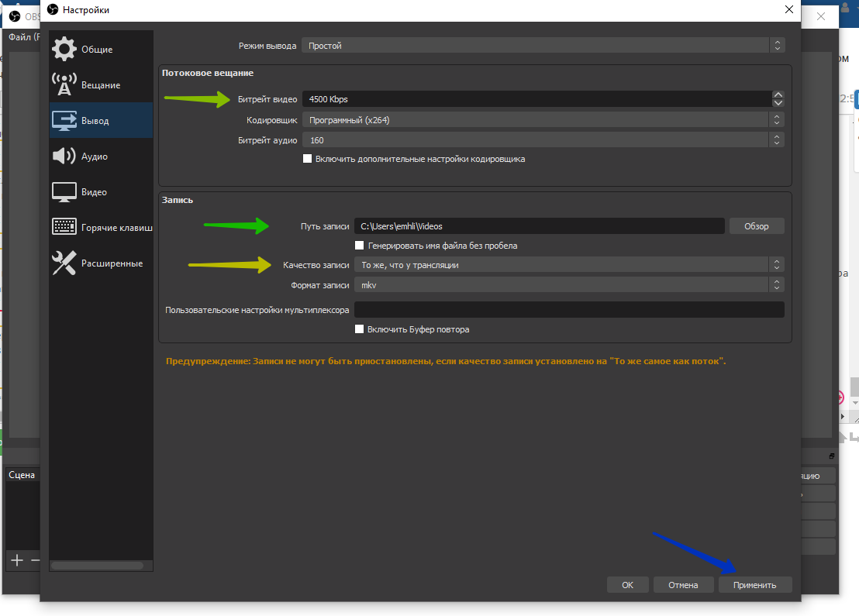This screenshot has height=616, width=859.
Task: Open the Кодировщик dropdown list
Action: pyautogui.click(x=543, y=120)
